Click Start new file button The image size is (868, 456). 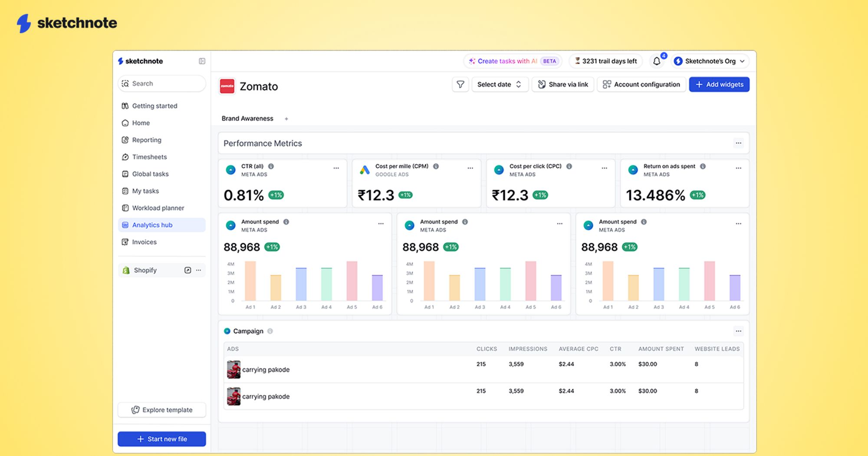(x=161, y=439)
